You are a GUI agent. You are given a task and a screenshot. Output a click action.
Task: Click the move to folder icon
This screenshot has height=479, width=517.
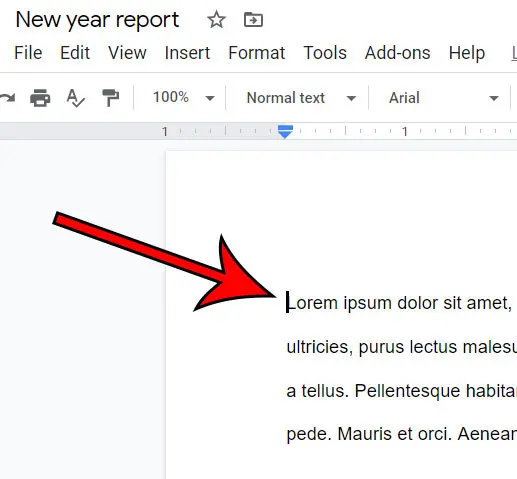point(253,20)
